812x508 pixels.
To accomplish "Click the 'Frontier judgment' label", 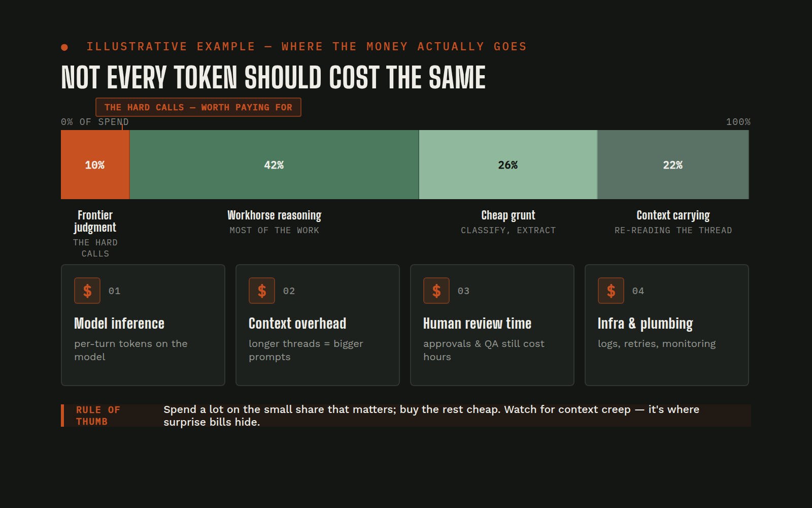I will coord(95,221).
